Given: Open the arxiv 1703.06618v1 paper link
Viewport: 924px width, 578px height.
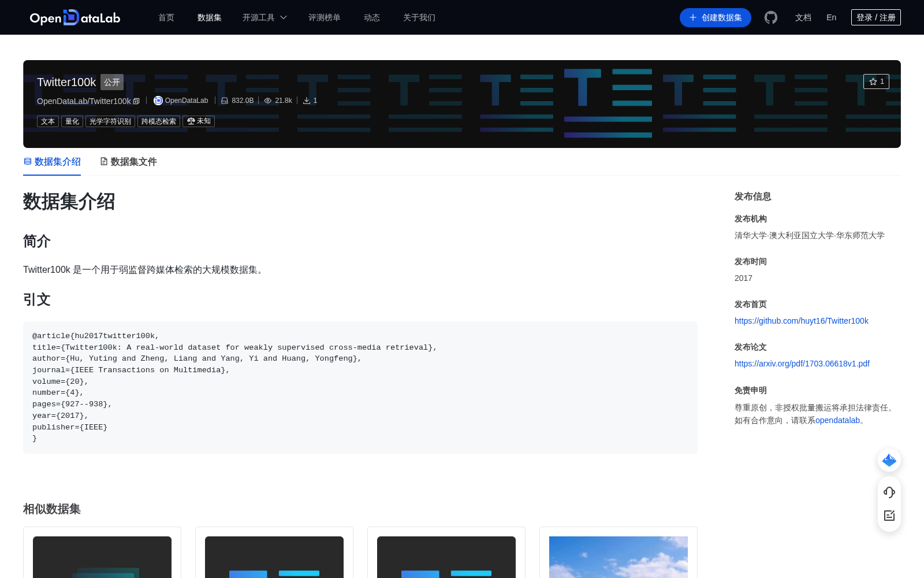Looking at the screenshot, I should pyautogui.click(x=802, y=364).
